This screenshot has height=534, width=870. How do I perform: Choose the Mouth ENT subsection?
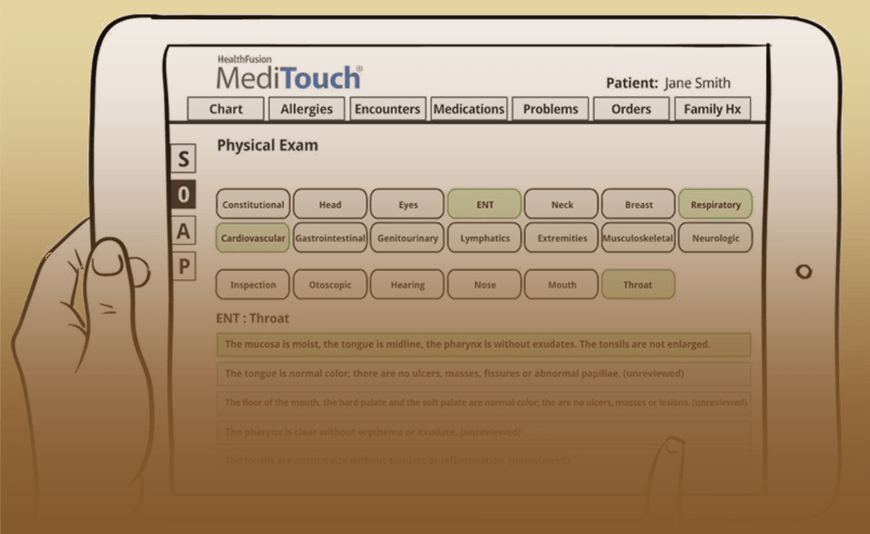[x=562, y=284]
